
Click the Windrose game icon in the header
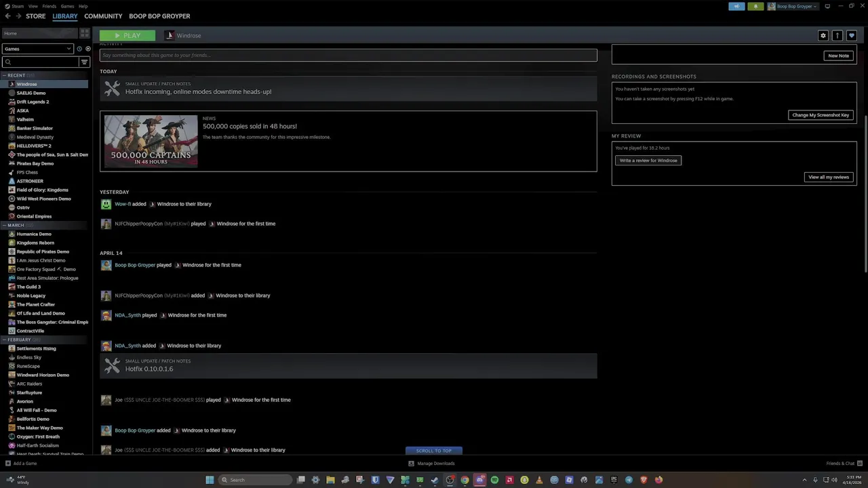170,35
